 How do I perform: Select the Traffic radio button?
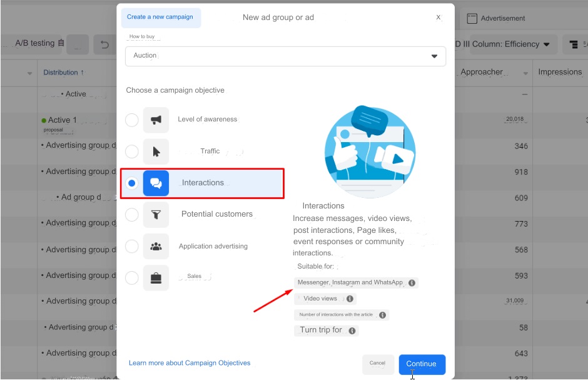131,151
